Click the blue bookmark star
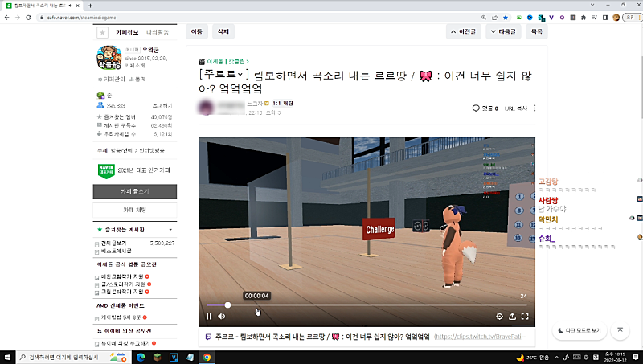 tap(506, 18)
